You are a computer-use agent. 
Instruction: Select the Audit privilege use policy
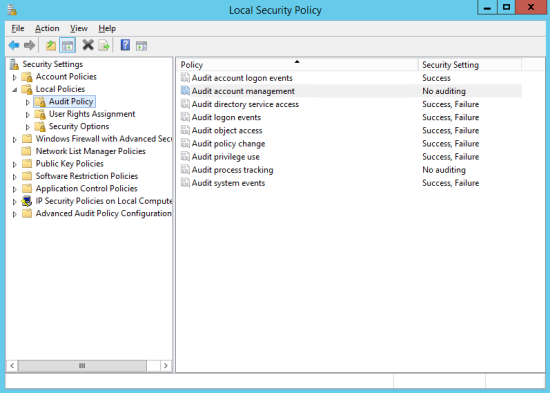(226, 156)
